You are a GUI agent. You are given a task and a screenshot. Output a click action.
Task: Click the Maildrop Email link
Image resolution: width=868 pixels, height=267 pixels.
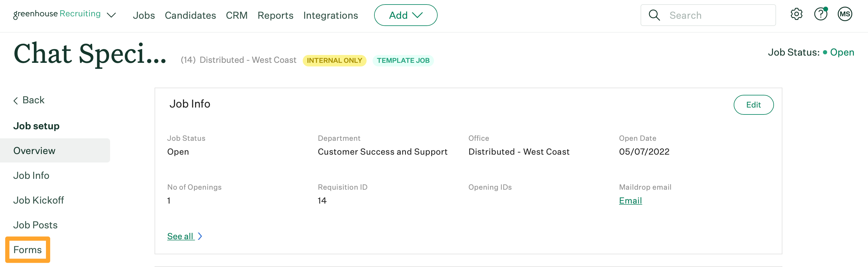pos(630,201)
